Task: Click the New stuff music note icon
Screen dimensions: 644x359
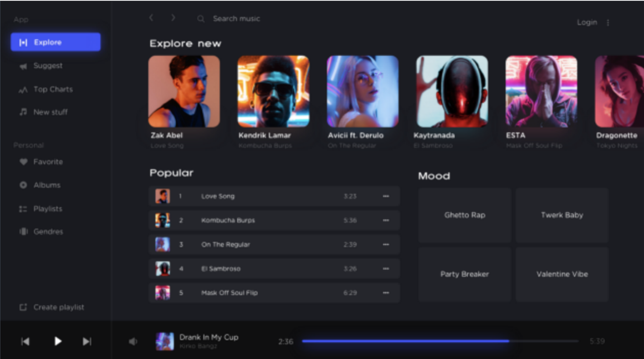Action: 23,112
